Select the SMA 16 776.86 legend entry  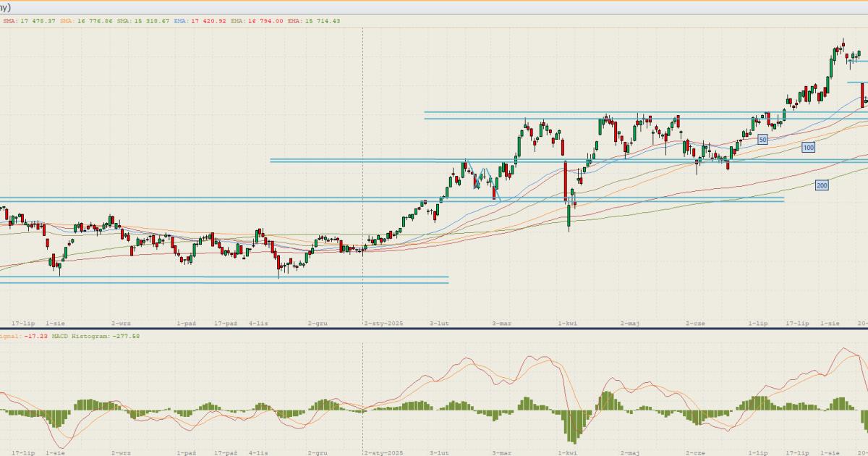[86, 21]
